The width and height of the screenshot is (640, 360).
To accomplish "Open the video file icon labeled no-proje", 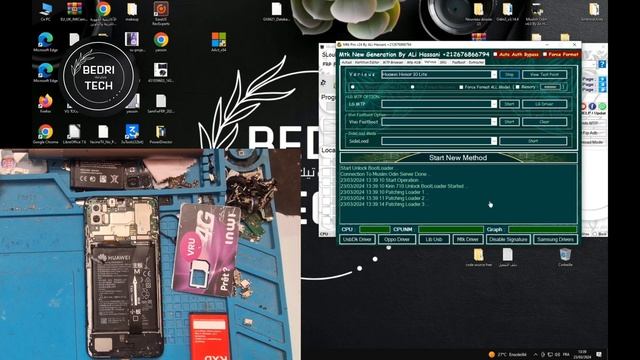I will 132,42.
